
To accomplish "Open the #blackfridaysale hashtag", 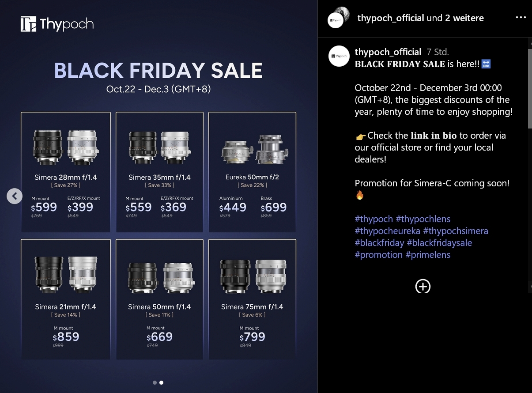I will point(439,243).
